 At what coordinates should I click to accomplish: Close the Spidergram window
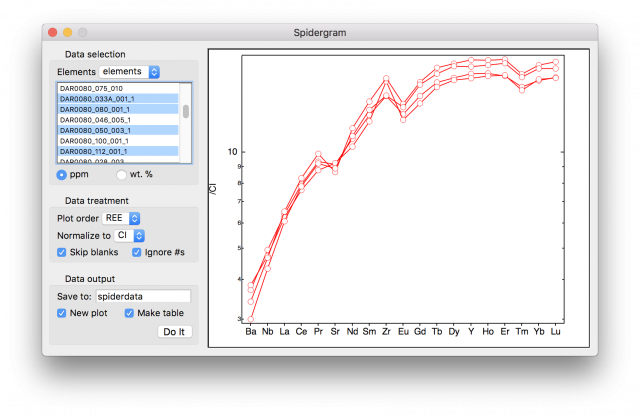click(x=52, y=32)
